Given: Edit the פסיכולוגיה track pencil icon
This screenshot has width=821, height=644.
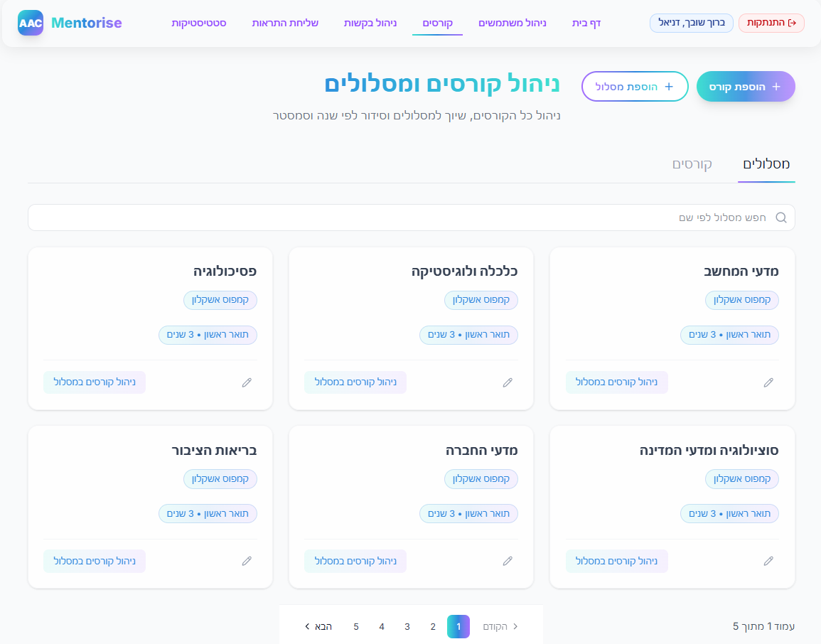Looking at the screenshot, I should [247, 382].
